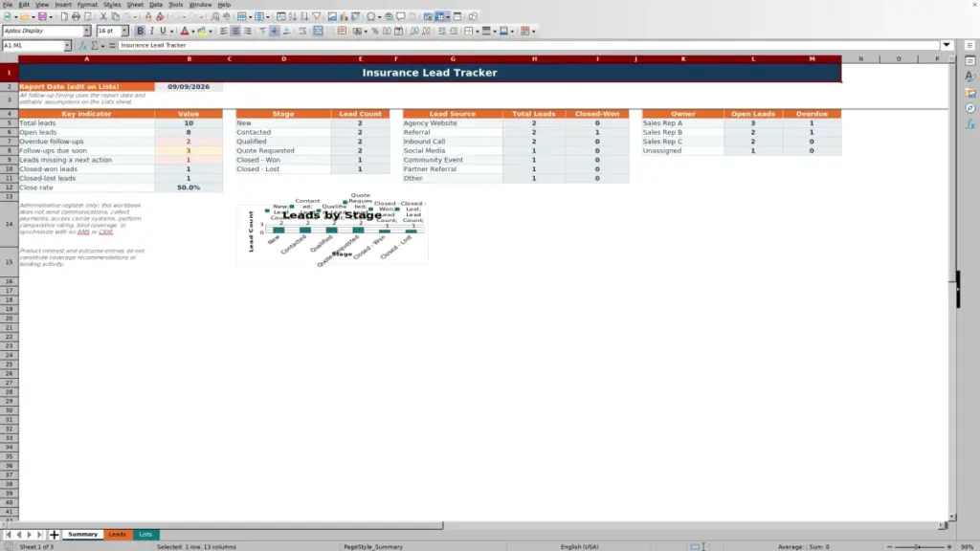Screen dimensions: 980x551
Task: Click the column A header
Action: [87, 59]
